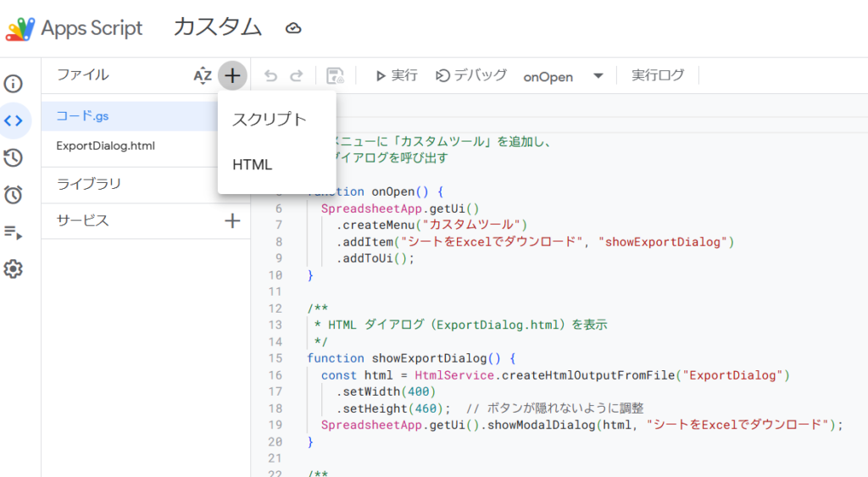Open the 実行ログ execution log
The height and width of the screenshot is (477, 868).
pyautogui.click(x=658, y=75)
